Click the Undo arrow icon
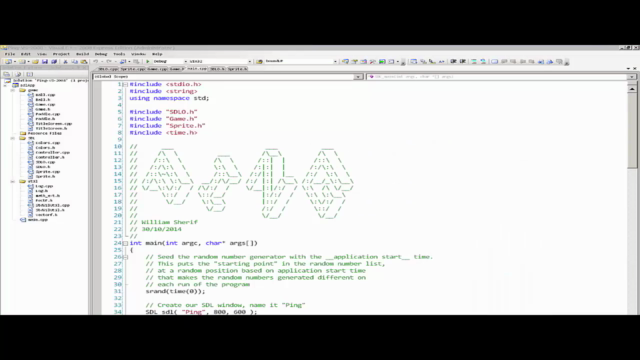 [96, 62]
